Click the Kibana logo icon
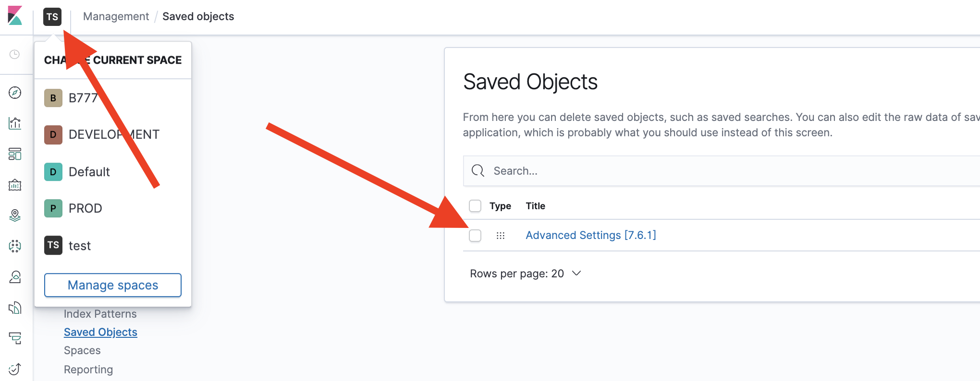The image size is (980, 381). 15,16
